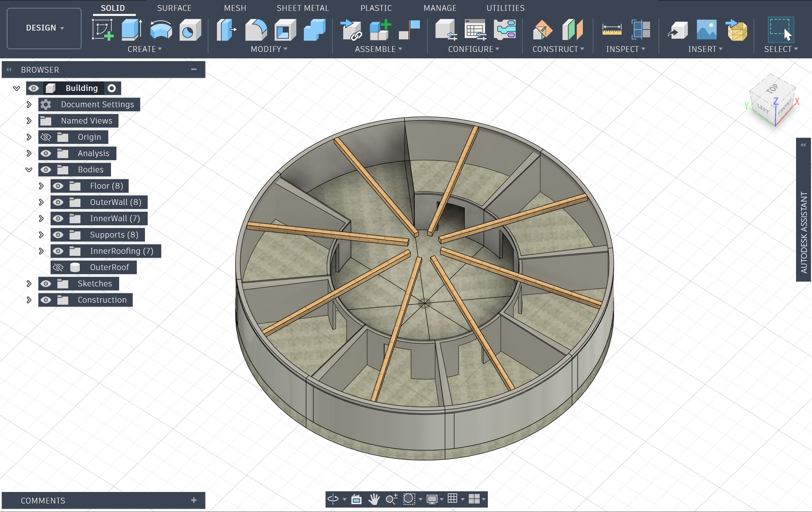Image resolution: width=812 pixels, height=512 pixels.
Task: Open the DESIGN workspace dropdown
Action: (x=44, y=28)
